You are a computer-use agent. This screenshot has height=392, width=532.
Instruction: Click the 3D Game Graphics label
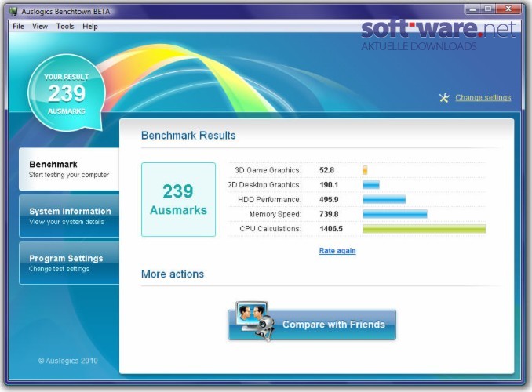pyautogui.click(x=268, y=170)
